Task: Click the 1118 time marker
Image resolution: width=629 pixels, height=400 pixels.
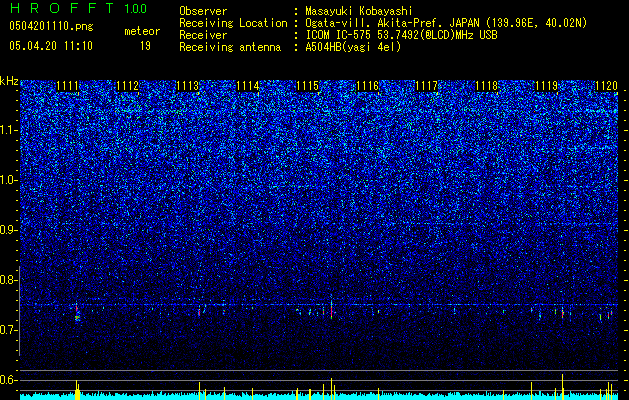Action: (487, 86)
